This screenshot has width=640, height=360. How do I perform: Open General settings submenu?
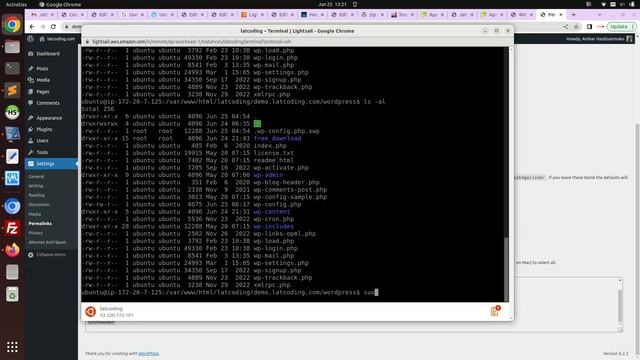[36, 176]
